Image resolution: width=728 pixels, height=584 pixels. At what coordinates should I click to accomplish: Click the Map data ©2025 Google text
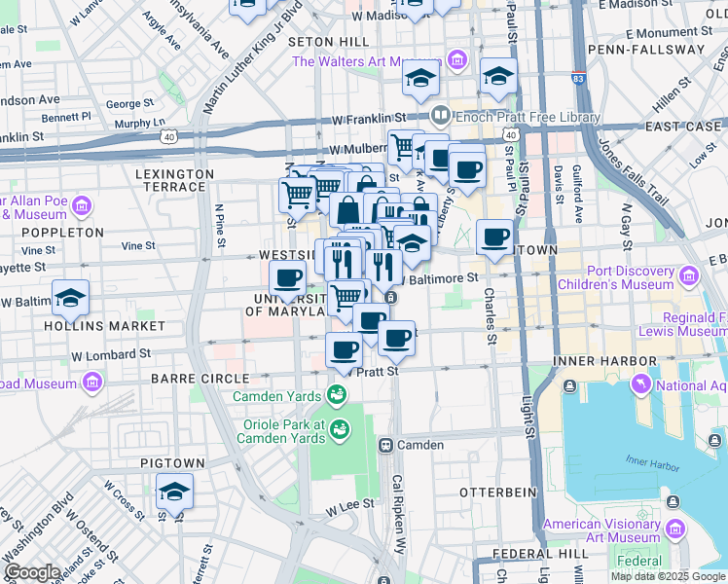pos(668,576)
